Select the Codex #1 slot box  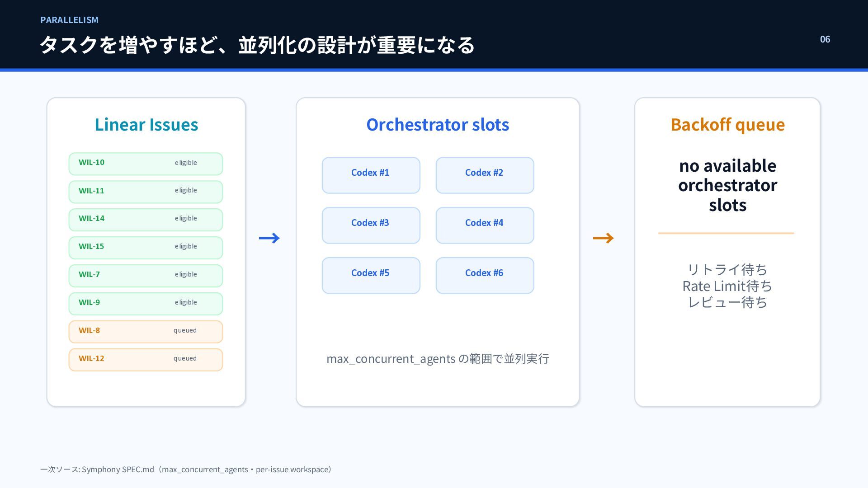[371, 175]
